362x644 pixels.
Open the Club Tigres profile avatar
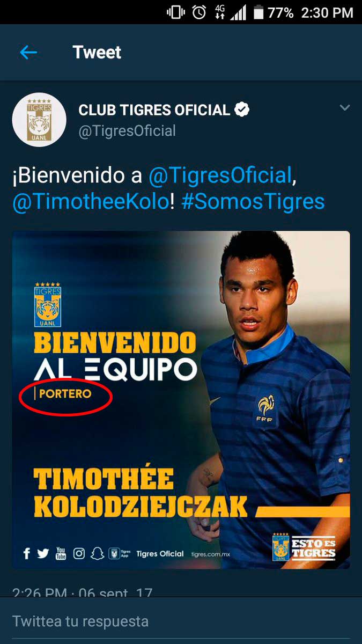(x=39, y=120)
